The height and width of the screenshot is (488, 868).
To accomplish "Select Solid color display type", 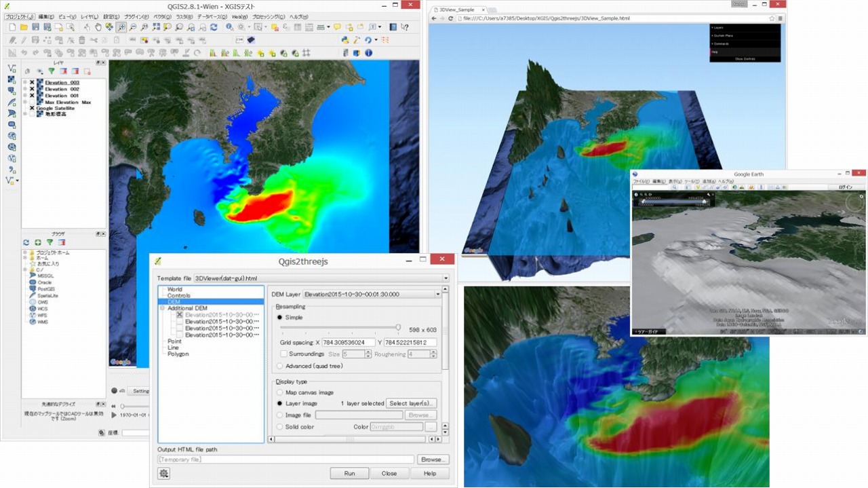I will tap(279, 427).
